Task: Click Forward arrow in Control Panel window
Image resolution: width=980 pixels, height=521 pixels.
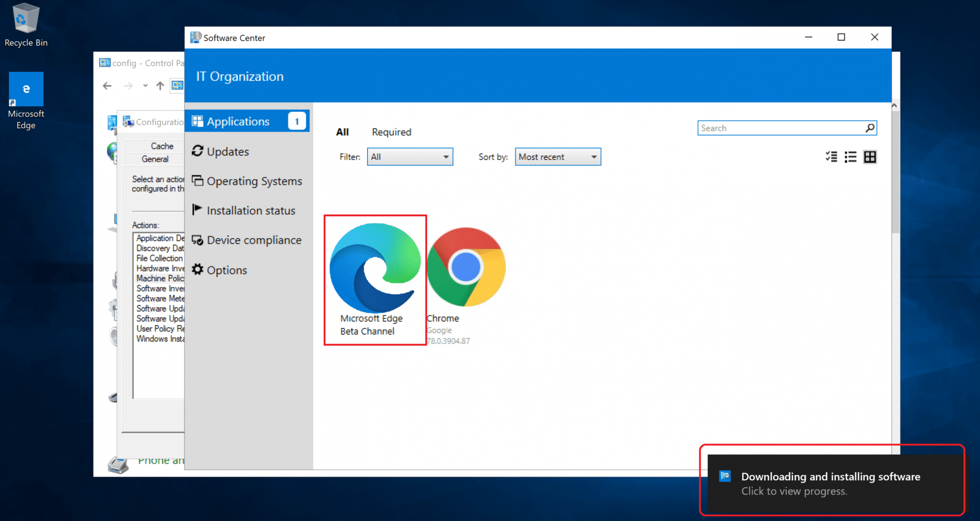Action: [x=128, y=86]
